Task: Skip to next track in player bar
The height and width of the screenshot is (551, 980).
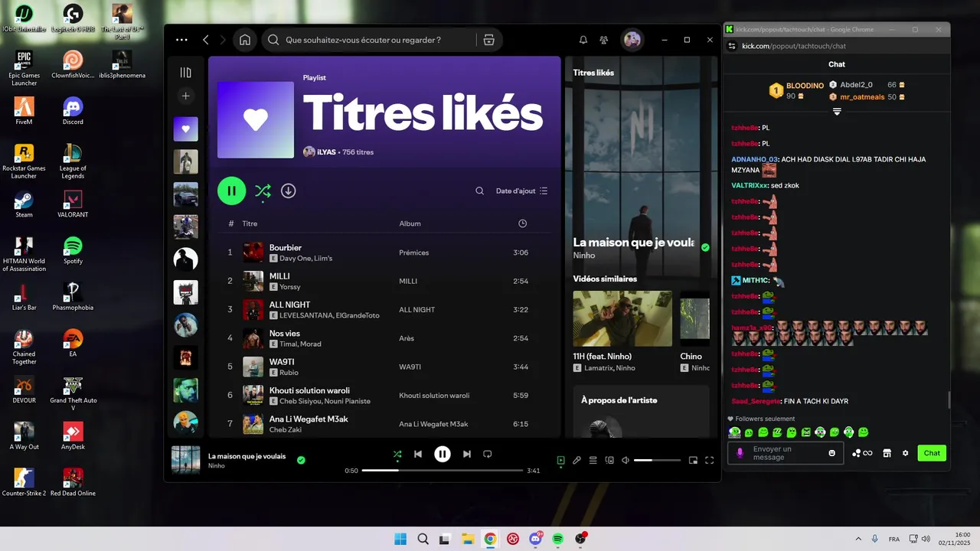Action: [x=466, y=454]
